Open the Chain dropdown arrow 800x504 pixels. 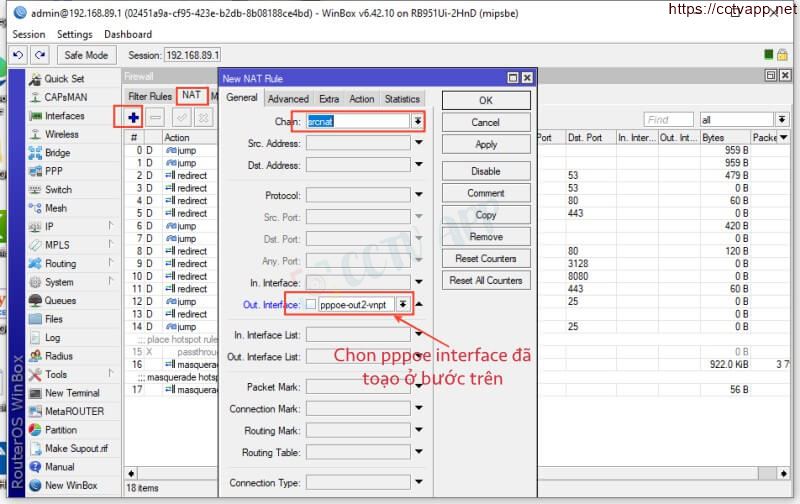click(x=418, y=121)
